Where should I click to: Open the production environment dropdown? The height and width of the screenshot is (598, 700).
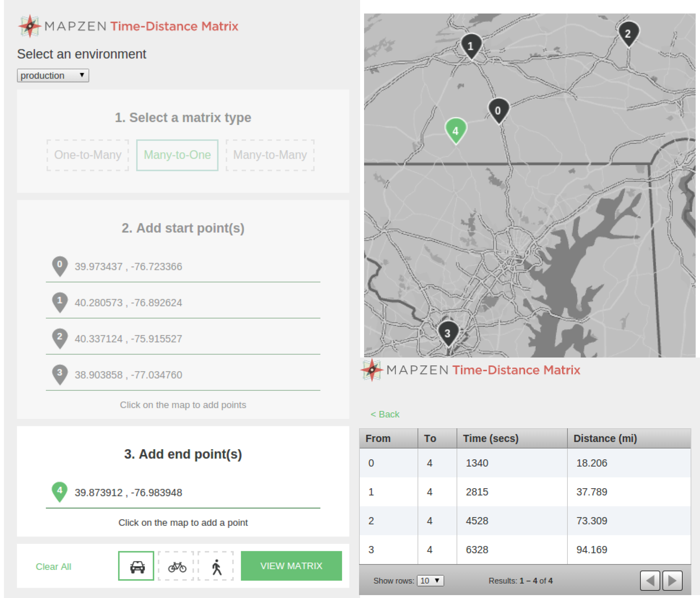click(x=53, y=75)
